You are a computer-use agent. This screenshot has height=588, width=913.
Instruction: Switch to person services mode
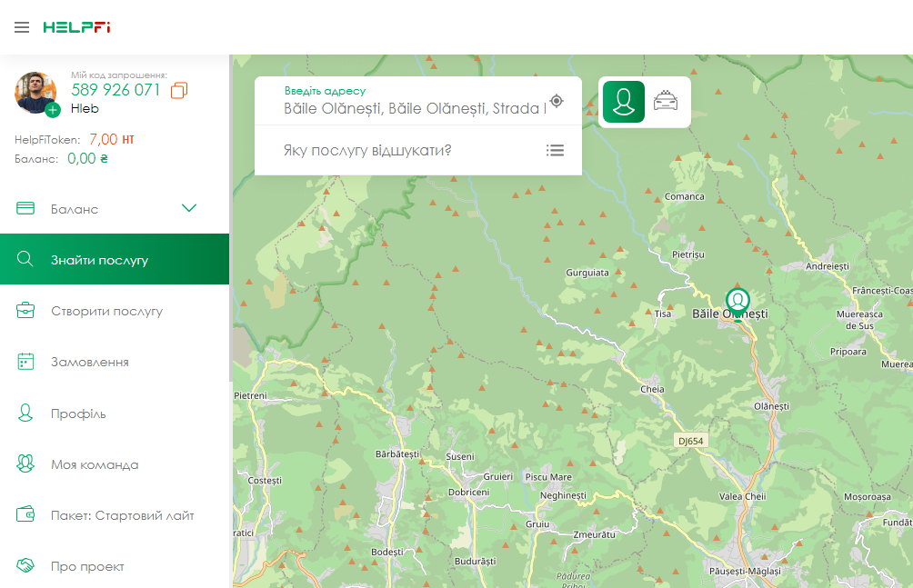point(623,102)
